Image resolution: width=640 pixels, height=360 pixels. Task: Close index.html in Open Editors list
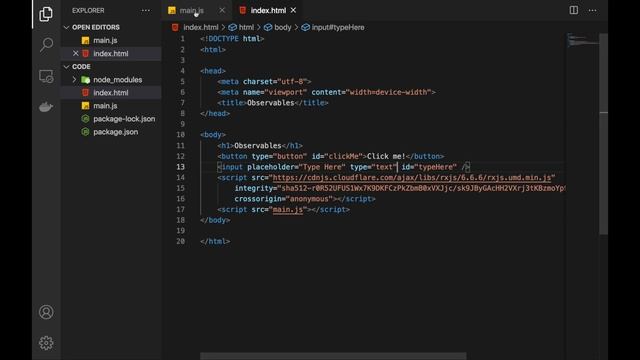pyautogui.click(x=76, y=53)
